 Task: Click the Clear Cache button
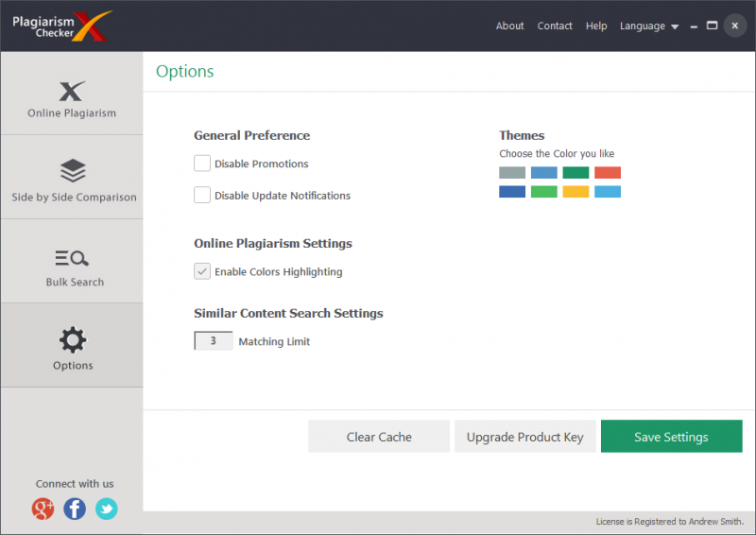click(x=379, y=436)
